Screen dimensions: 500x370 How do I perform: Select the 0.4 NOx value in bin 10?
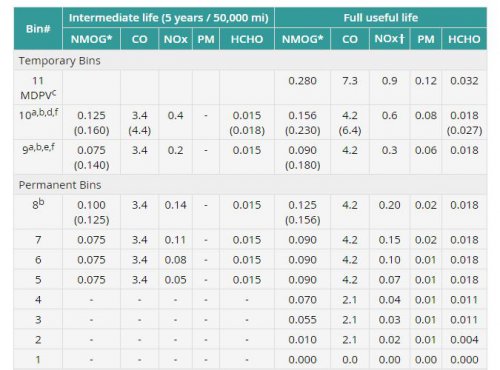[176, 116]
